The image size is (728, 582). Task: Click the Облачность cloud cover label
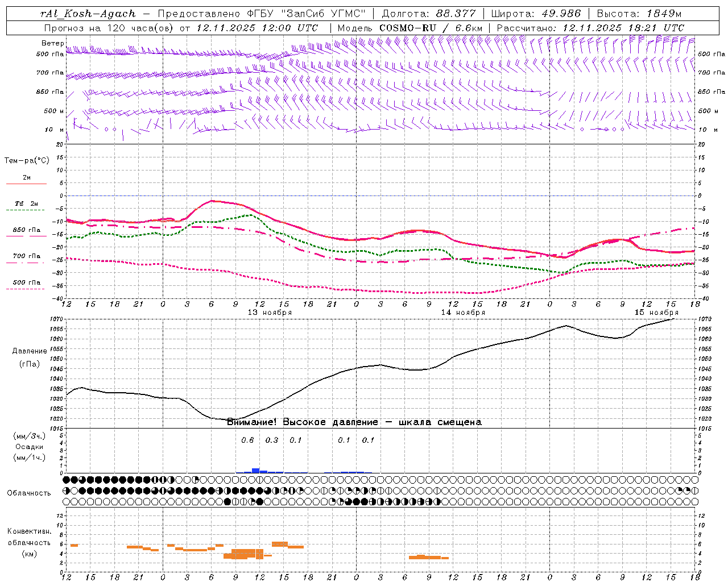tap(29, 493)
